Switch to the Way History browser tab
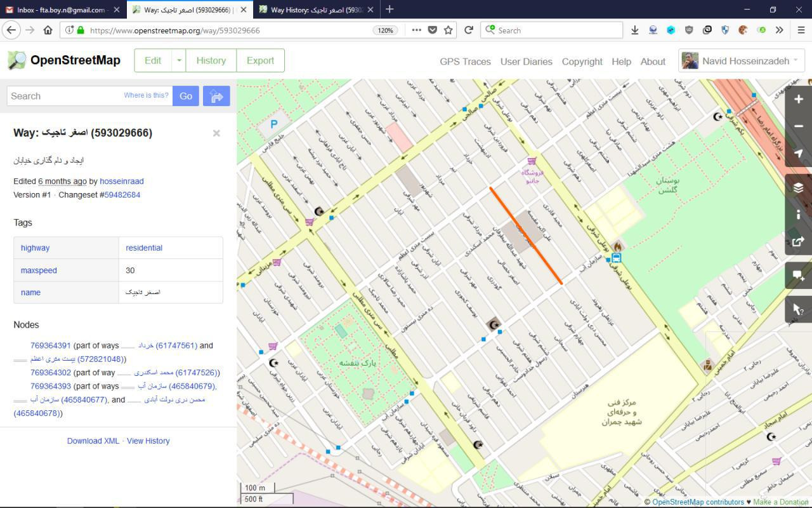 (316, 10)
